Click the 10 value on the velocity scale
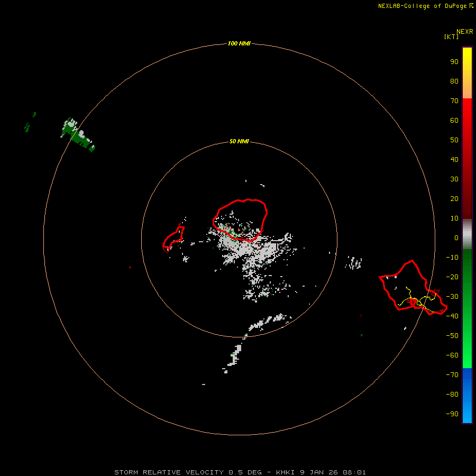Screen dimensions: 476x476 pos(454,218)
